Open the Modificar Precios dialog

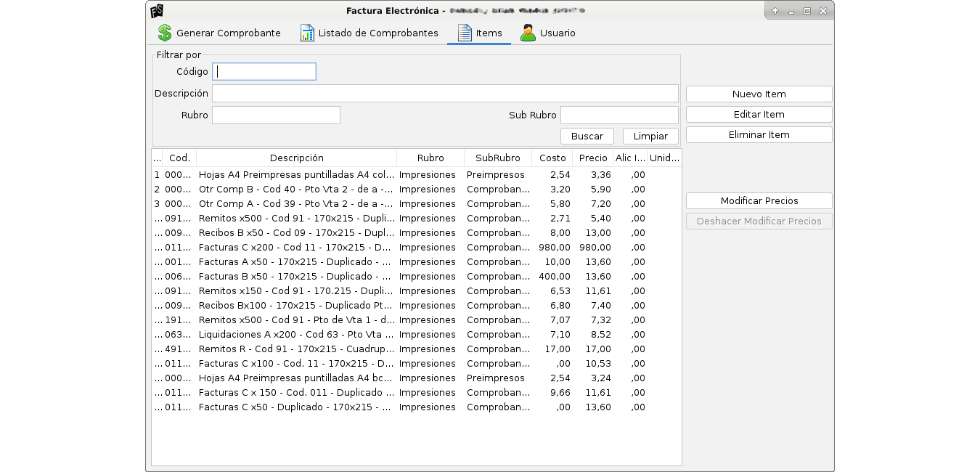(759, 201)
